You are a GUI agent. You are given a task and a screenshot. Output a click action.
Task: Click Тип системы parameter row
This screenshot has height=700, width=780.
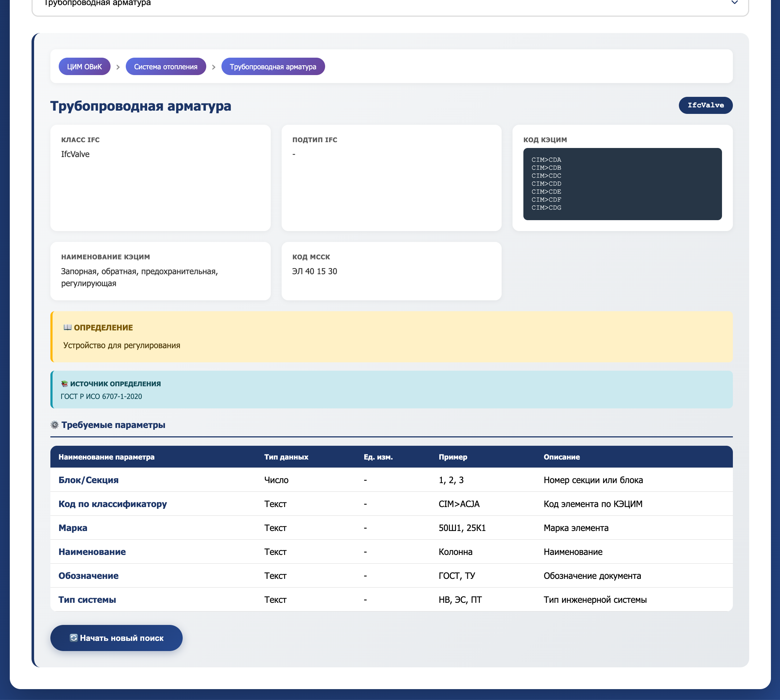(87, 600)
